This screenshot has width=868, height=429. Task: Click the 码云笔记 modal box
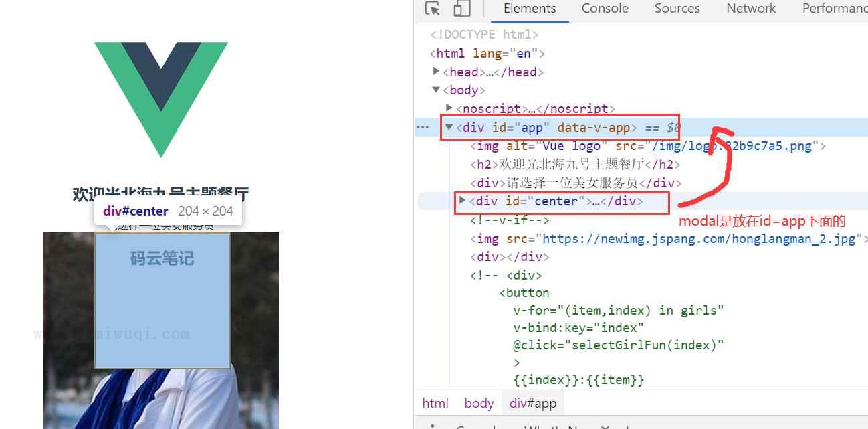(x=162, y=301)
